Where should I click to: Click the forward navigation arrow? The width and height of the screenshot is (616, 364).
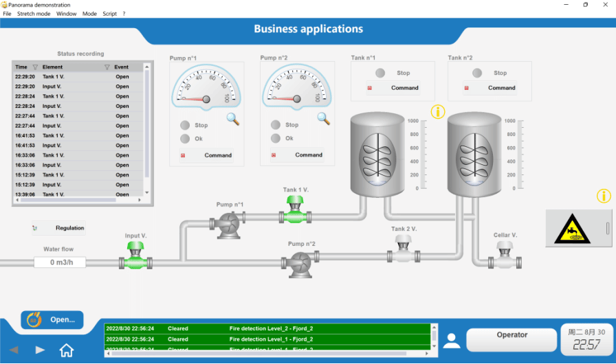point(40,350)
